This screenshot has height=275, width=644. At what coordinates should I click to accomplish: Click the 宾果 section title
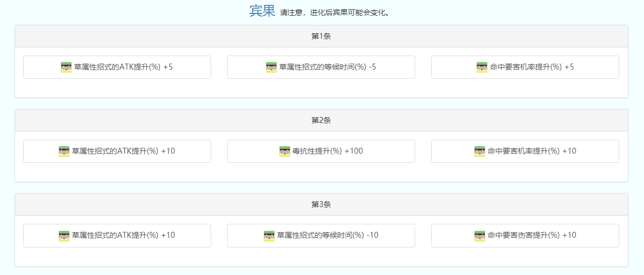point(262,10)
